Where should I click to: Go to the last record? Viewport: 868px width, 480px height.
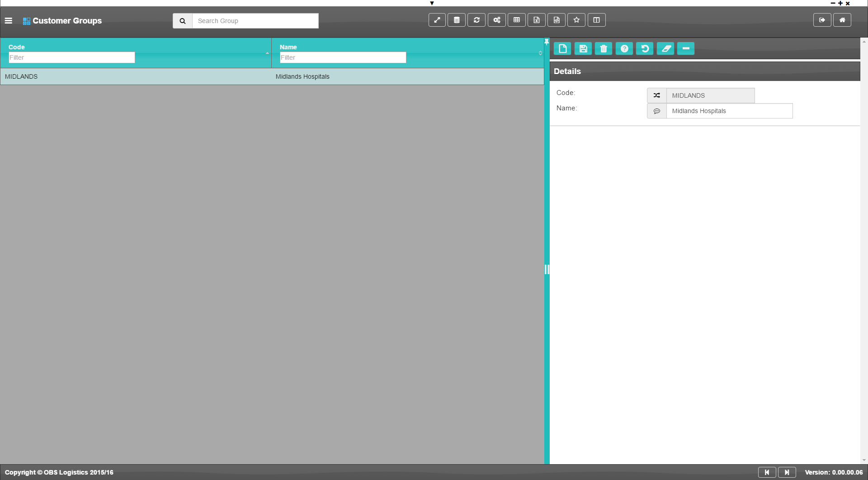787,472
